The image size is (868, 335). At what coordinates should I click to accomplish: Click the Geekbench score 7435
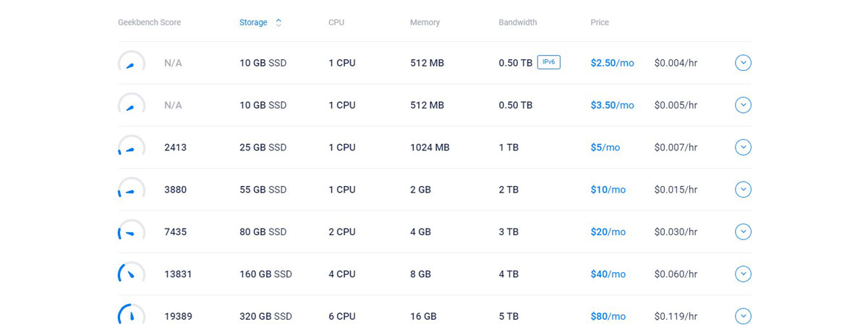point(175,232)
